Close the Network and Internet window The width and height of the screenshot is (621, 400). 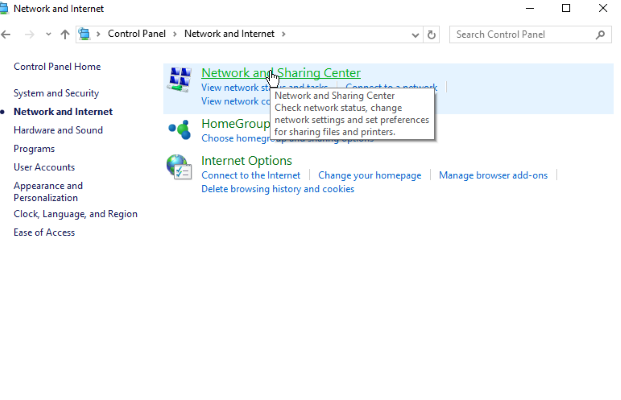603,8
